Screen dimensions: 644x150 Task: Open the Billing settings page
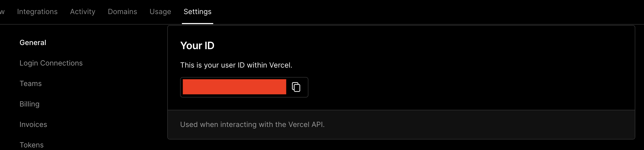[x=30, y=104]
